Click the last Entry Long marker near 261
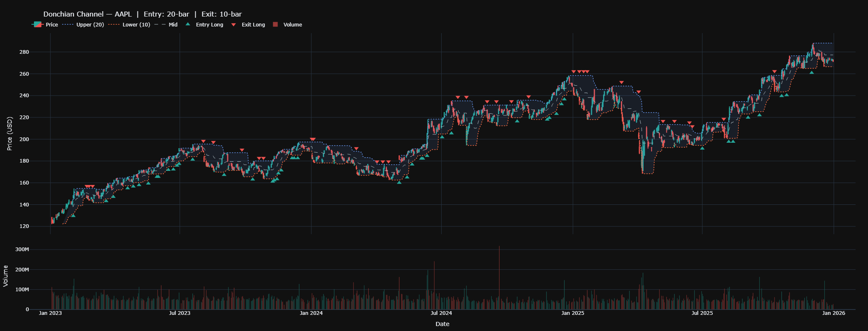 tap(812, 72)
